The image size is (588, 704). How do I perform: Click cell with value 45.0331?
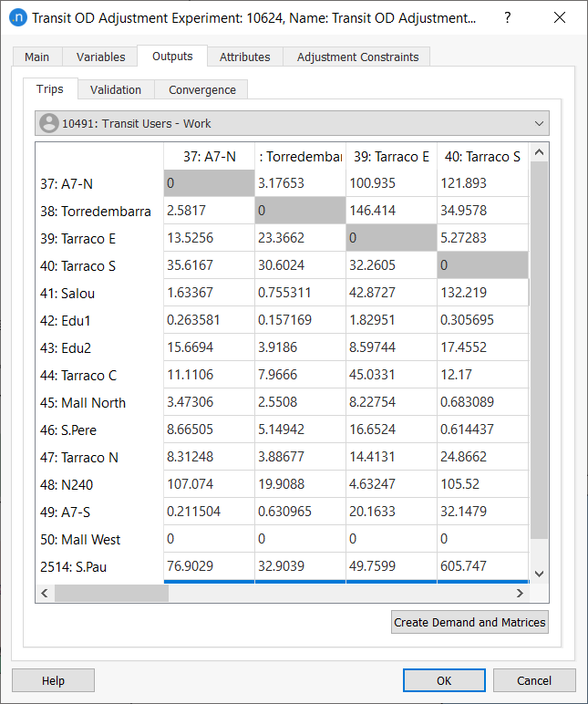coord(391,375)
